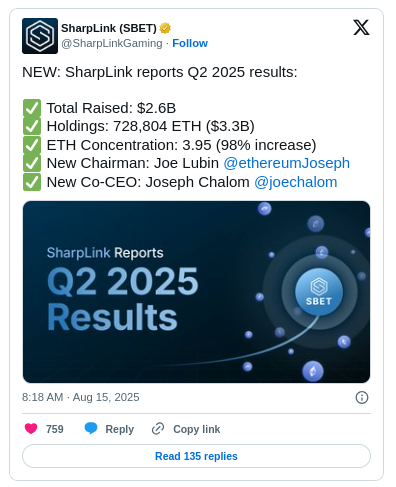This screenshot has height=487, width=396.
Task: Like the tweet with heart icon
Action: (31, 428)
